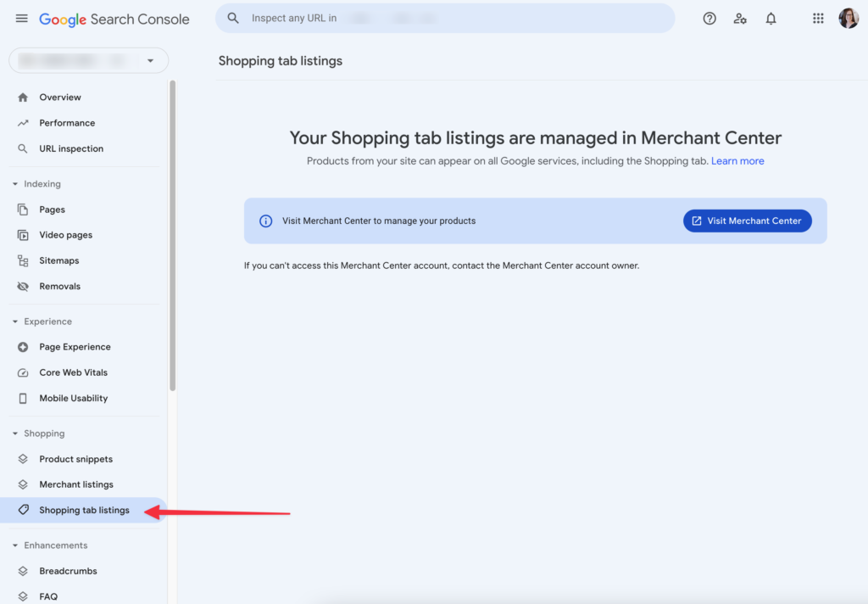
Task: Click the Product snippets layers icon
Action: (x=23, y=459)
